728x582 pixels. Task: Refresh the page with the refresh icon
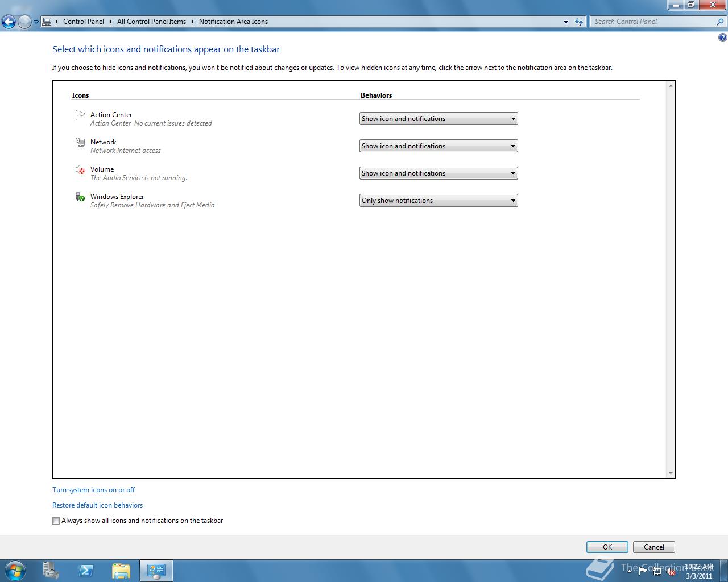pos(579,22)
